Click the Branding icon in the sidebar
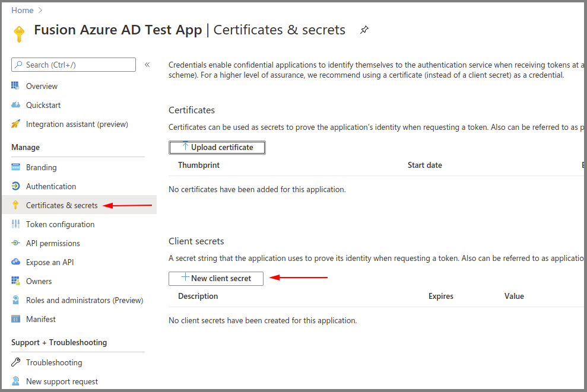Viewport: 587px width, 392px height. point(15,167)
